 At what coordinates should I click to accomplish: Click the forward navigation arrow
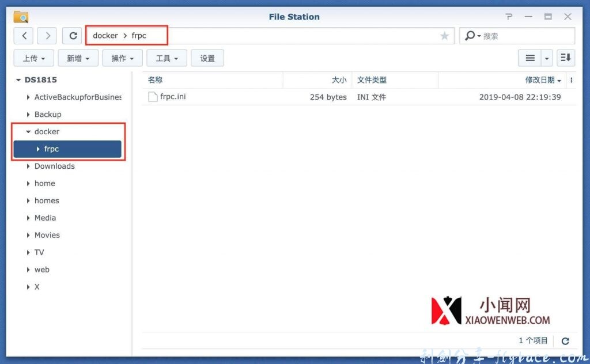point(47,35)
